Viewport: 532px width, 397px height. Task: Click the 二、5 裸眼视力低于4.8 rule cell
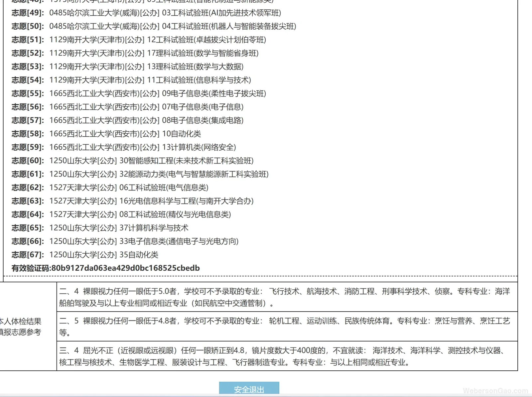(287, 327)
